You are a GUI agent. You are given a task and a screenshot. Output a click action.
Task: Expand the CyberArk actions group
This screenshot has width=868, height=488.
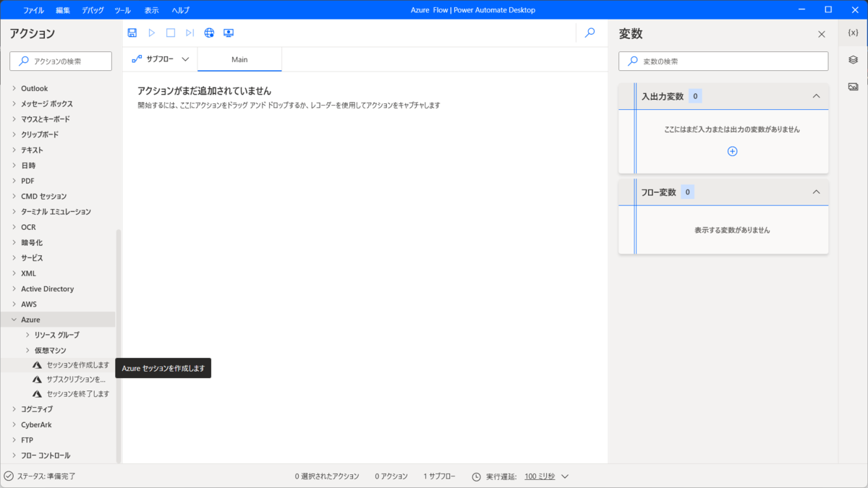[x=14, y=424]
